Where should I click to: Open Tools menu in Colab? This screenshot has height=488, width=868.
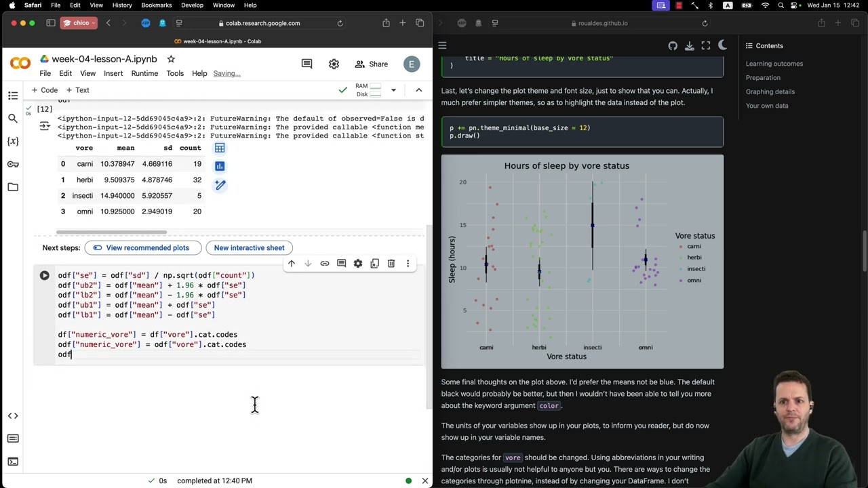point(175,73)
